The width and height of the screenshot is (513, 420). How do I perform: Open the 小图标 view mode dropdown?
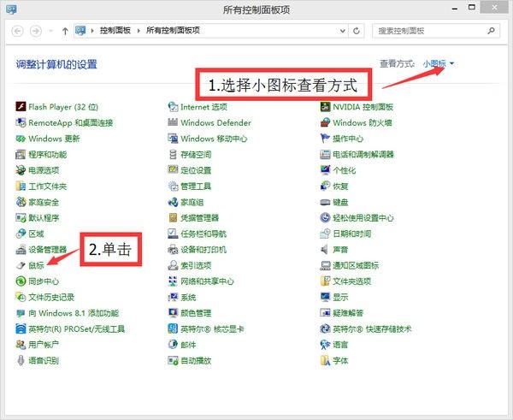pos(439,63)
